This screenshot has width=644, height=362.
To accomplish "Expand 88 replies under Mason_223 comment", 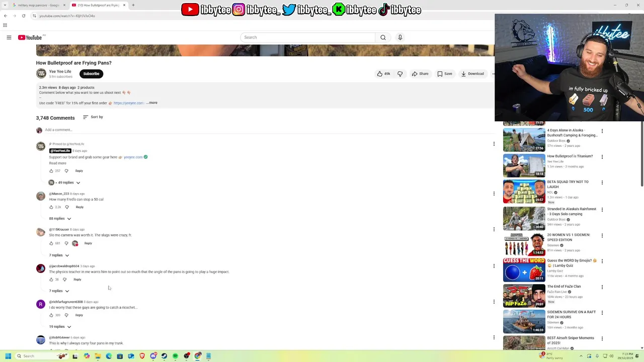I will click(x=60, y=219).
